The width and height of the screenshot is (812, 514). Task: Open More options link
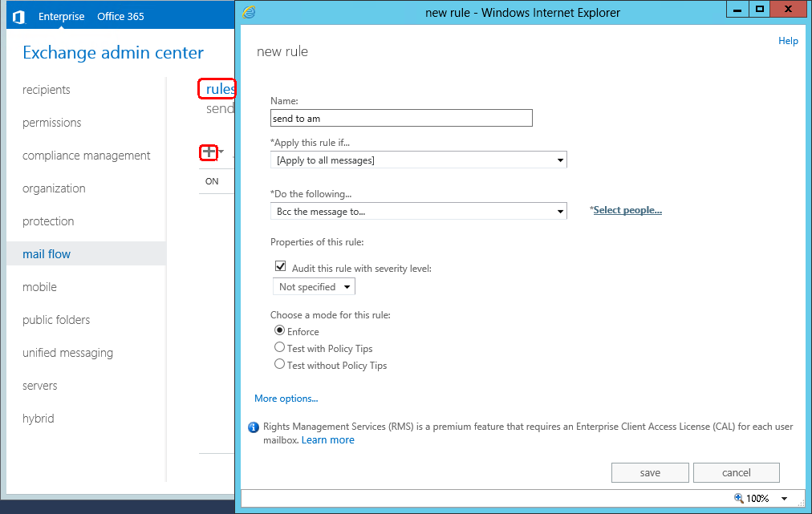click(x=286, y=399)
